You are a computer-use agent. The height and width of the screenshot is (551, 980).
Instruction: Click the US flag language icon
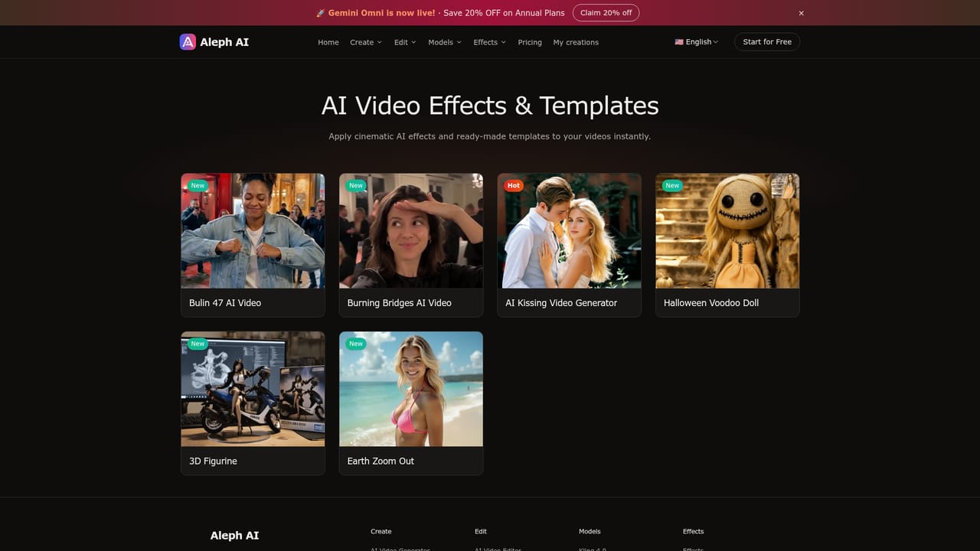(x=679, y=42)
